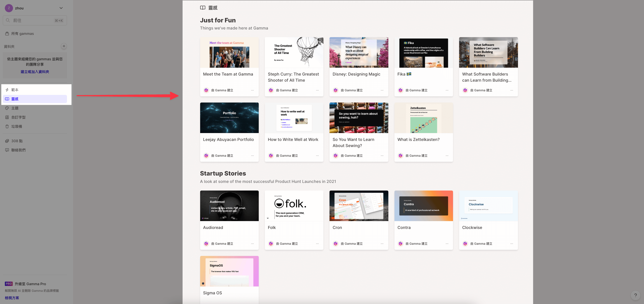This screenshot has height=304, width=644.
Task: Open the 範本 templates section
Action: pos(15,90)
